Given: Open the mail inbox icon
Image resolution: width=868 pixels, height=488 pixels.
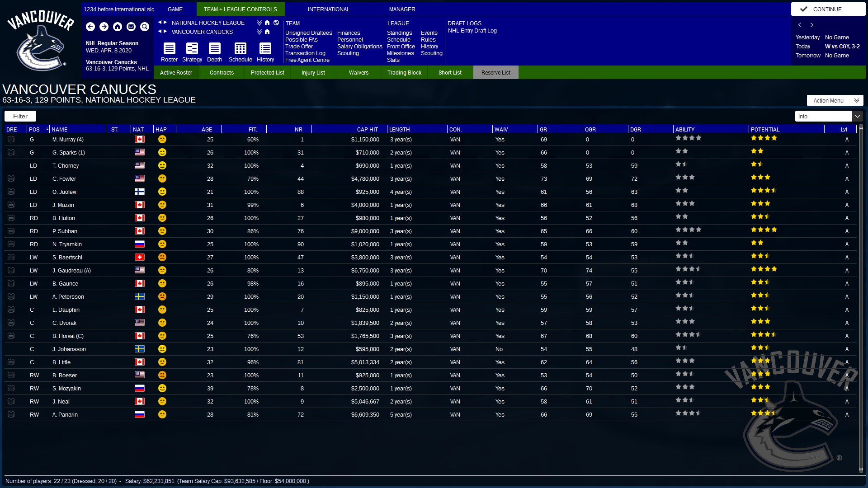Looking at the screenshot, I should [x=131, y=27].
